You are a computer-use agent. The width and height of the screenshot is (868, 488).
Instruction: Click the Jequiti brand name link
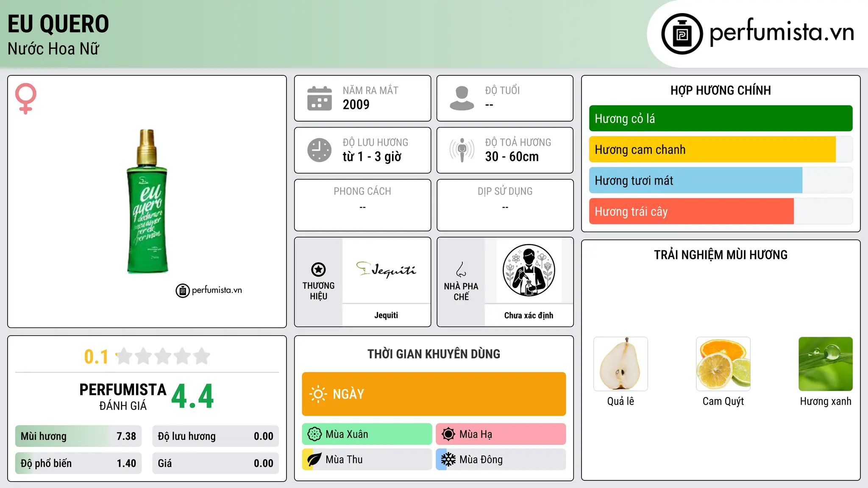[386, 315]
